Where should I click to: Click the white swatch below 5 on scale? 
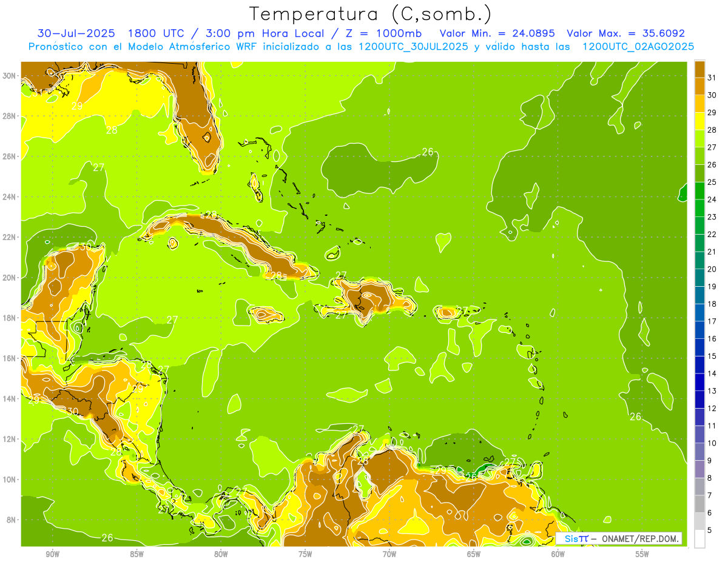(699, 538)
